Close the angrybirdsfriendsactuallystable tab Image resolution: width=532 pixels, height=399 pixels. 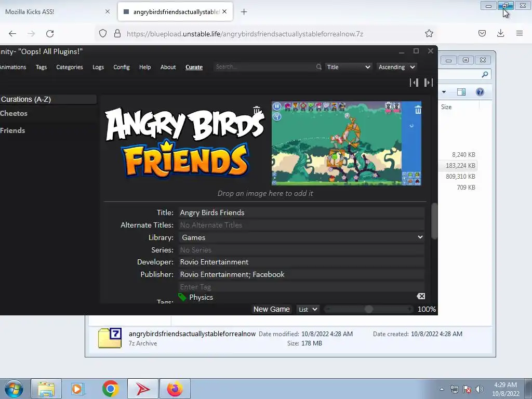(224, 11)
